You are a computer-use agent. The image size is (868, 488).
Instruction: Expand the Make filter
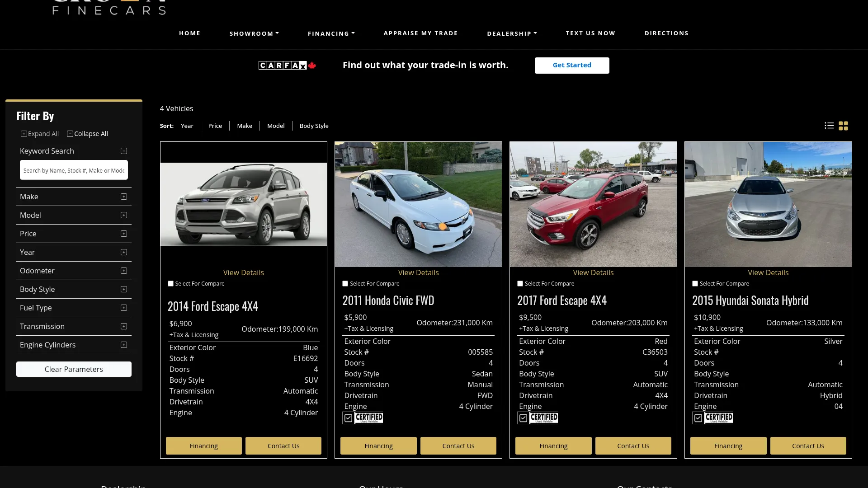click(124, 197)
